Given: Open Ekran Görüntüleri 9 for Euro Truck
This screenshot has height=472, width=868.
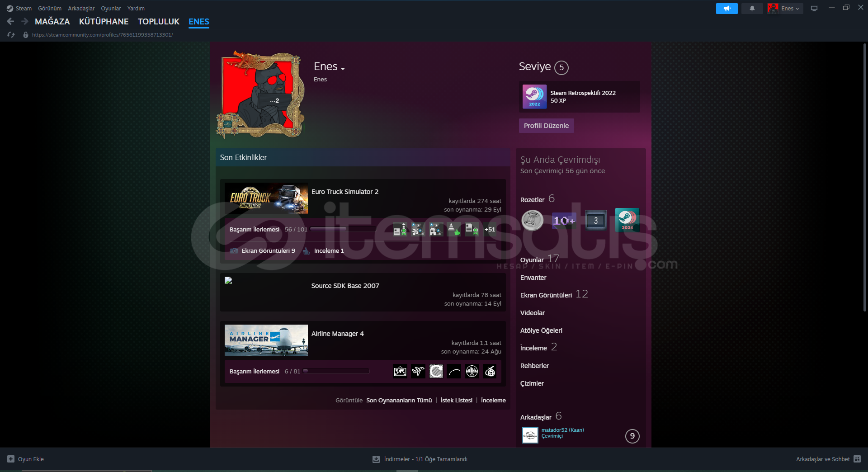Looking at the screenshot, I should (269, 250).
